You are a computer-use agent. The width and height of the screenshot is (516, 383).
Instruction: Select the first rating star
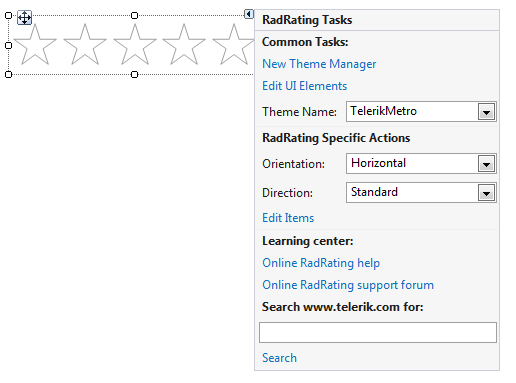[x=35, y=44]
